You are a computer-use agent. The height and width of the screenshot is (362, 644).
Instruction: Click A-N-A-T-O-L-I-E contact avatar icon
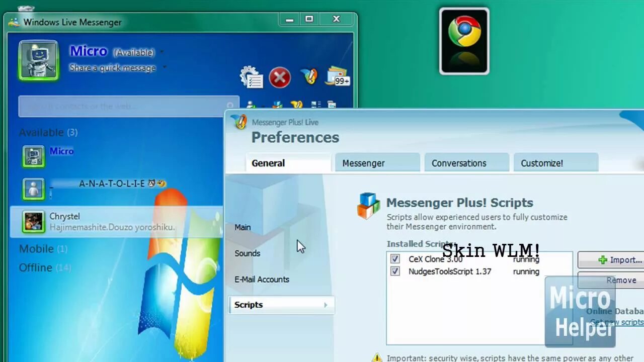tap(34, 189)
